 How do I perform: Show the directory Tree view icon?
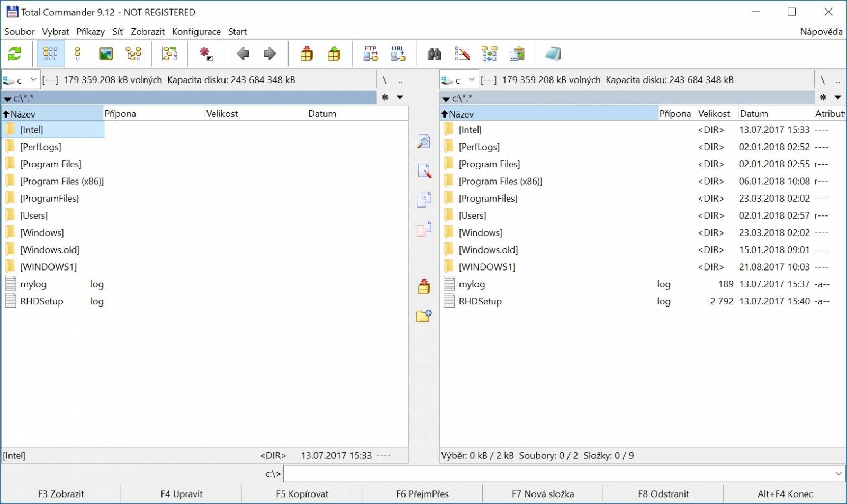tap(133, 53)
